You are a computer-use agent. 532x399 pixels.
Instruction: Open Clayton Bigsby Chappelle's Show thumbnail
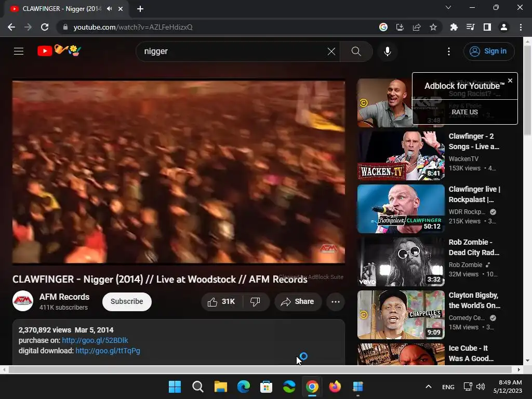click(x=401, y=314)
